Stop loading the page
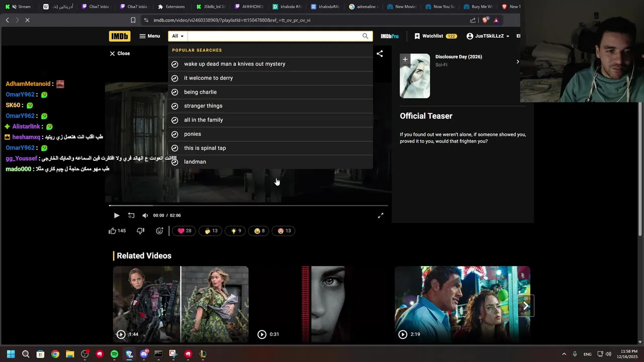This screenshot has height=362, width=644. pyautogui.click(x=27, y=20)
